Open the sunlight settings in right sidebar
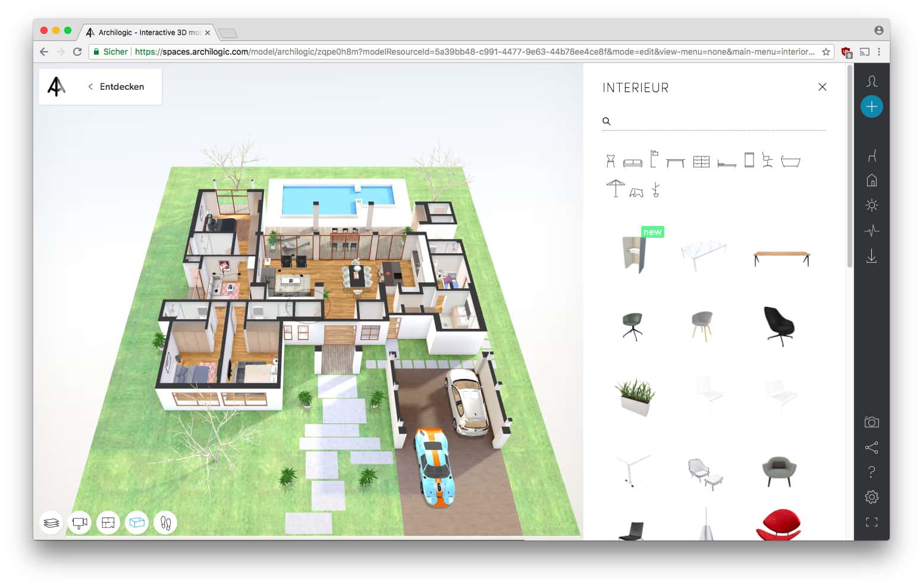Viewport: 923px width, 588px height. (871, 205)
